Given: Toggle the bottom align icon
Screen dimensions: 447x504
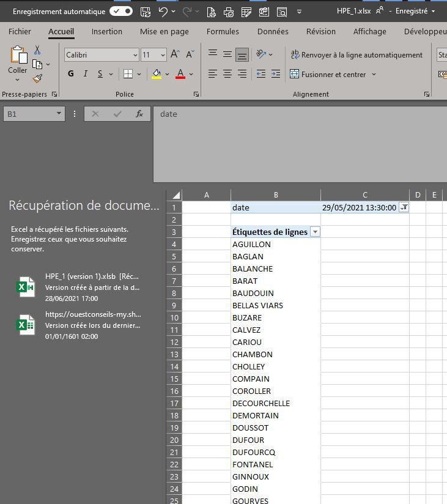Looking at the screenshot, I should pyautogui.click(x=242, y=54).
